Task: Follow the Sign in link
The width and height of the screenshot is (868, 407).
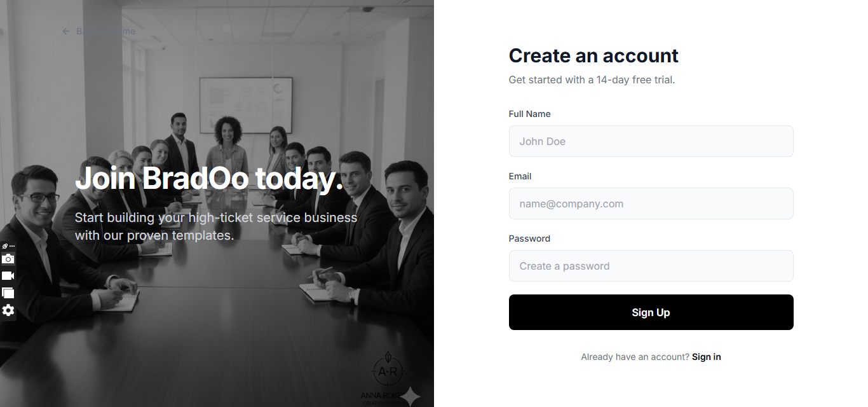Action: 706,357
